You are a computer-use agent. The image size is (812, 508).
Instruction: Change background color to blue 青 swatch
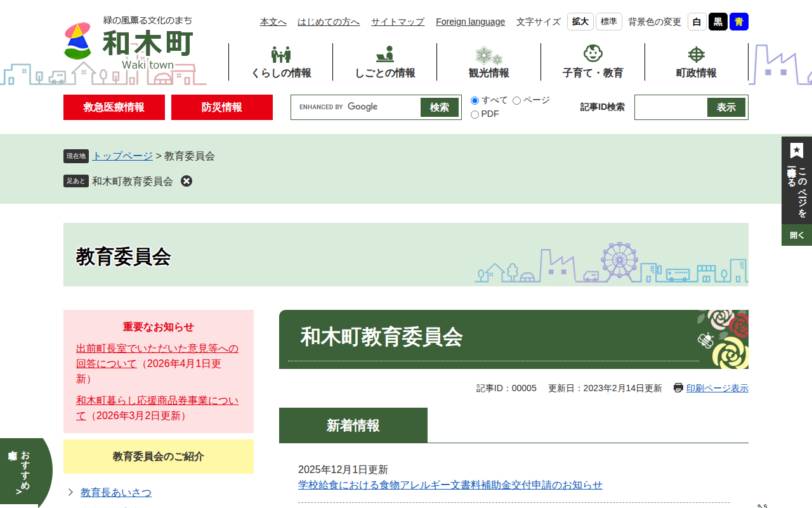tap(738, 22)
